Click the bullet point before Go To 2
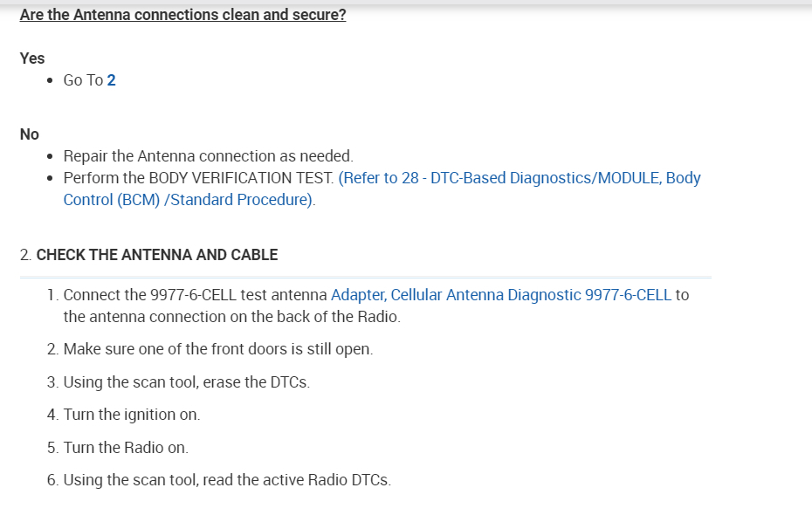812x522 pixels. point(52,80)
